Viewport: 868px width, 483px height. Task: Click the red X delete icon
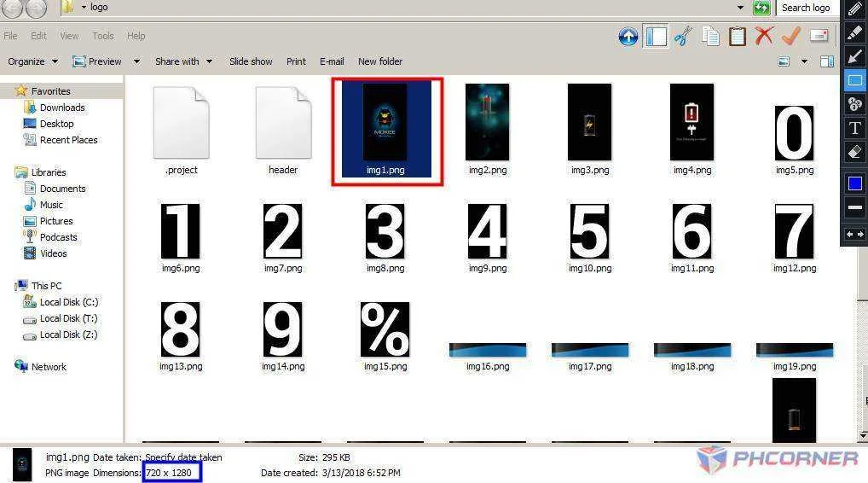764,36
